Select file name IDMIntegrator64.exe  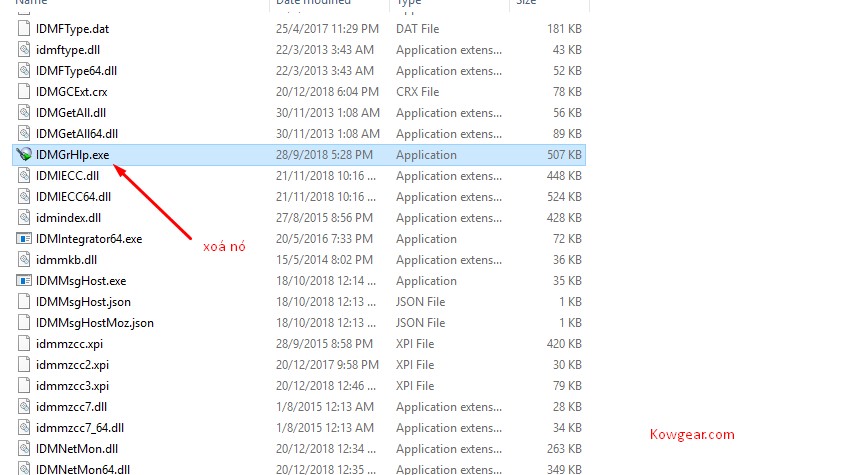coord(89,239)
